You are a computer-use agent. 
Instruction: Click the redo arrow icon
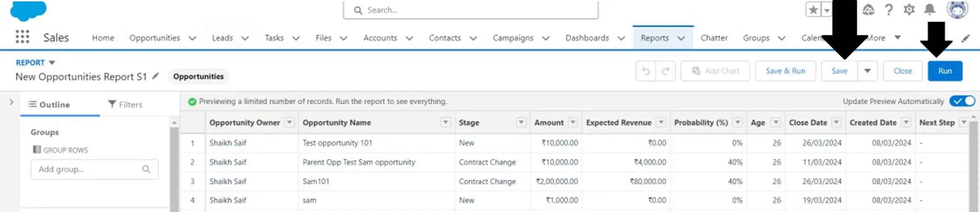click(665, 71)
